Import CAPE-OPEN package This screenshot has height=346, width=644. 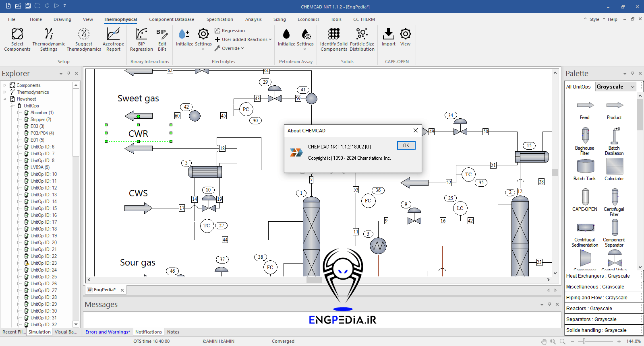tap(389, 37)
